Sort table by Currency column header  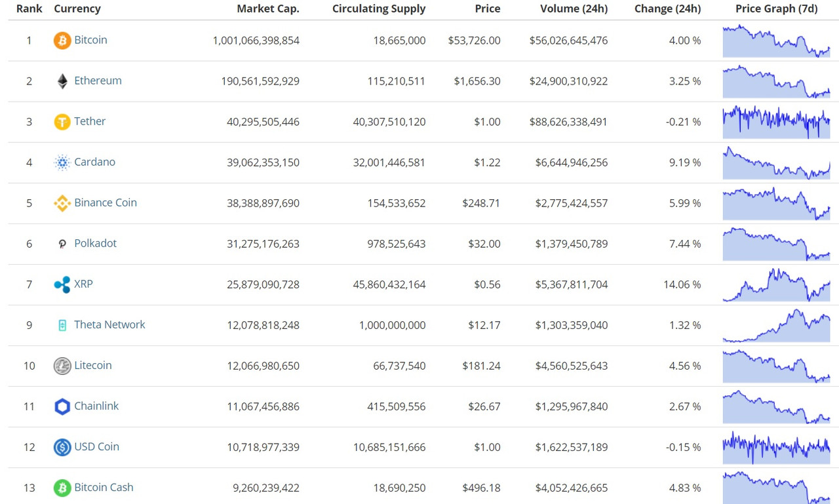(77, 9)
